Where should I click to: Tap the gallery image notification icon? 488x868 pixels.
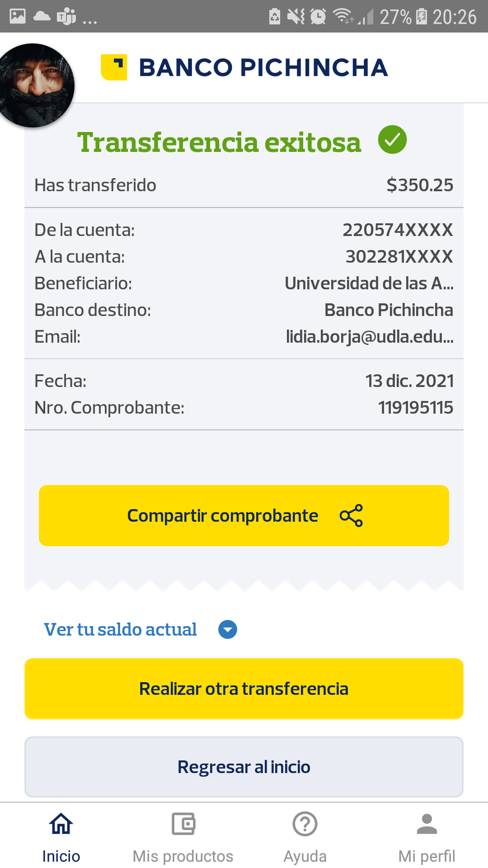[x=18, y=17]
